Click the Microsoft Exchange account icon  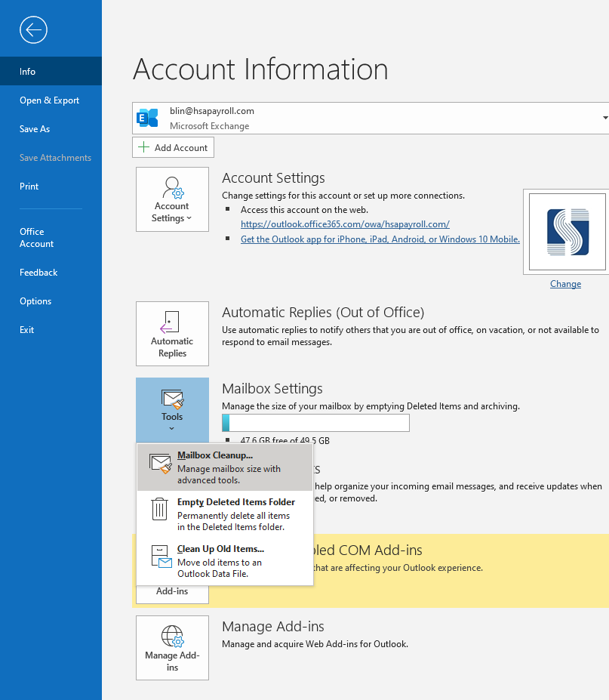[147, 118]
